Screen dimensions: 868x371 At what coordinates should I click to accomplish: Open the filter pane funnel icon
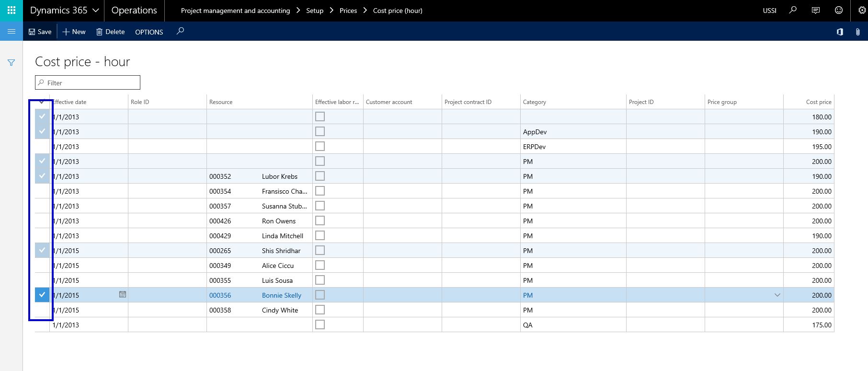[11, 63]
